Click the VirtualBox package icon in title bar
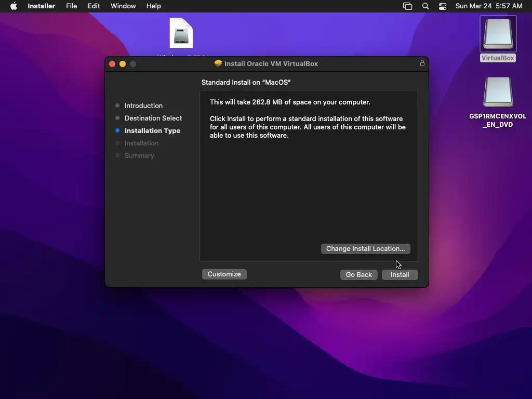This screenshot has width=532, height=399. click(218, 63)
